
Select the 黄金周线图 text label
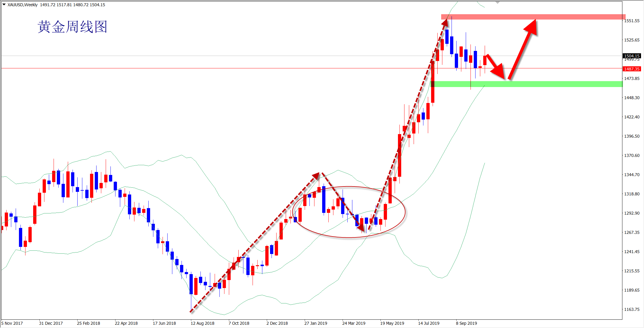pyautogui.click(x=72, y=27)
